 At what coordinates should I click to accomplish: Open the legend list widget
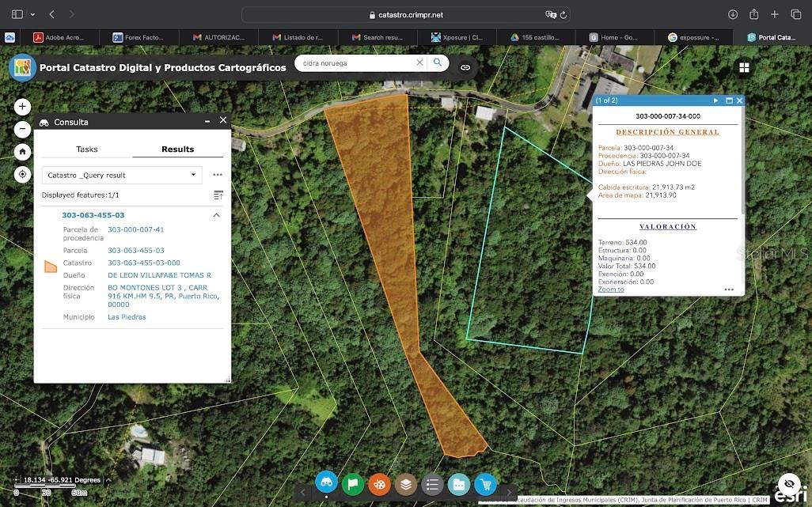pyautogui.click(x=432, y=484)
